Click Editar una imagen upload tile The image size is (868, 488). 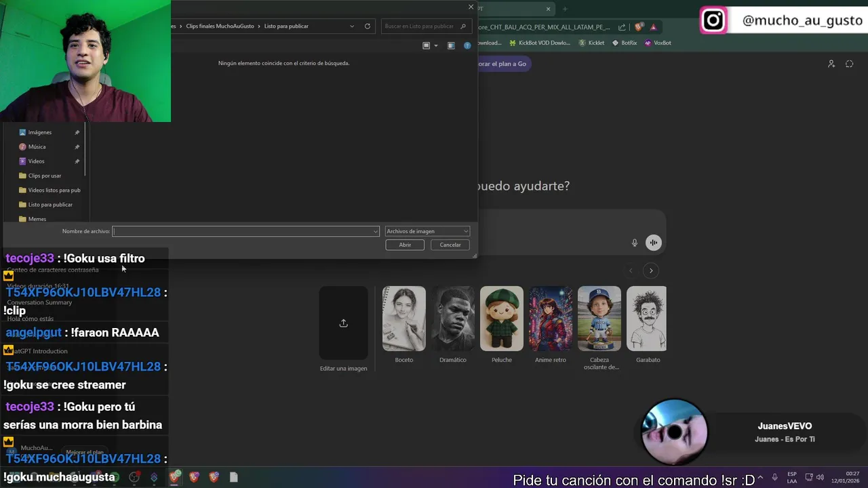click(343, 323)
